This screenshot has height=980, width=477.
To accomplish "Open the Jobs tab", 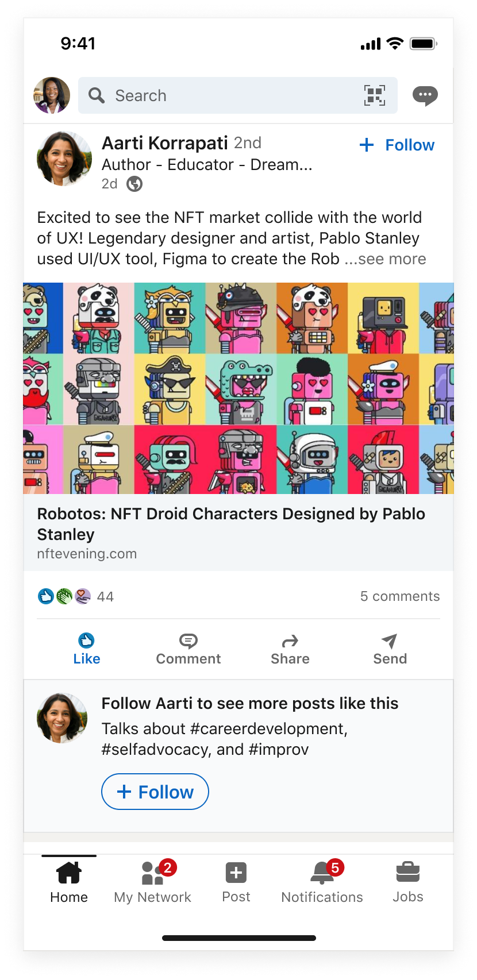I will coord(407,881).
